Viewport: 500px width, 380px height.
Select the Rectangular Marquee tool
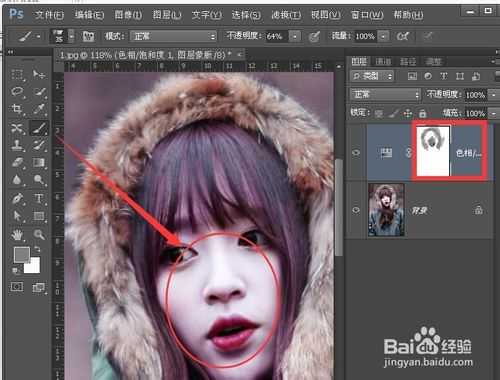[x=17, y=74]
